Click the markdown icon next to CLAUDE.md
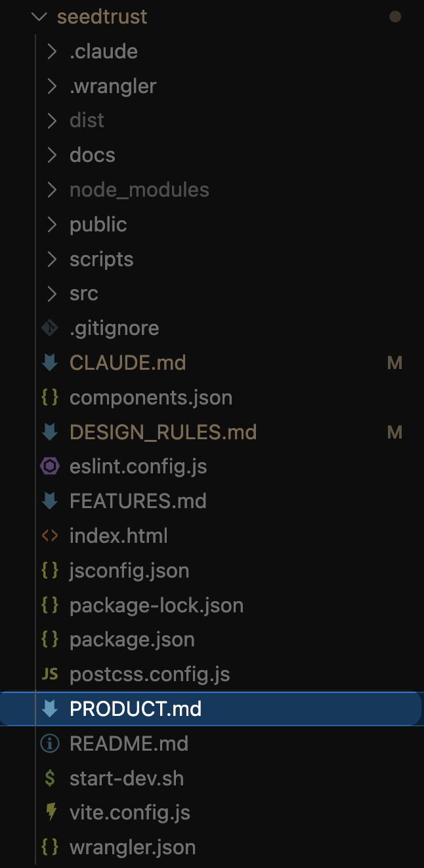The image size is (424, 868). pyautogui.click(x=51, y=363)
